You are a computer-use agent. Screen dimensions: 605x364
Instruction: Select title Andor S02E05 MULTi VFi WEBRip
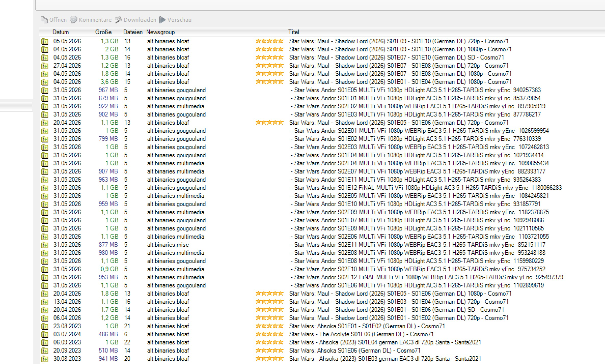coord(420,196)
